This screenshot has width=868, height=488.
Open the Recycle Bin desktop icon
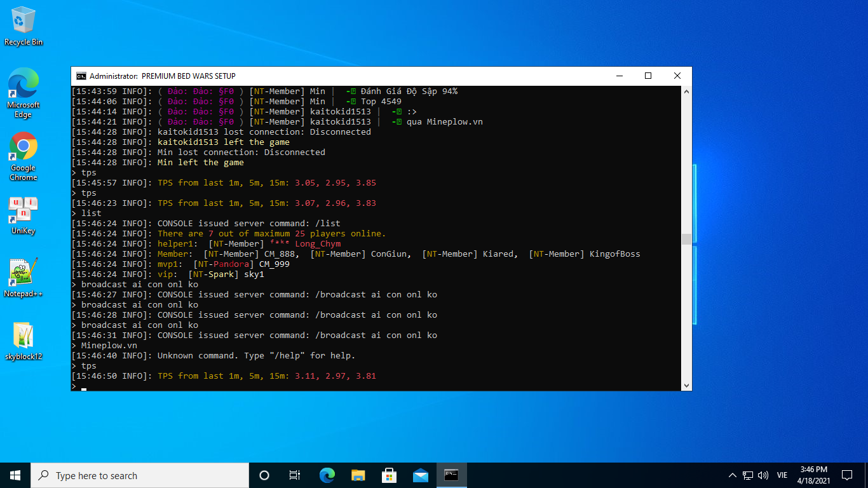click(24, 25)
